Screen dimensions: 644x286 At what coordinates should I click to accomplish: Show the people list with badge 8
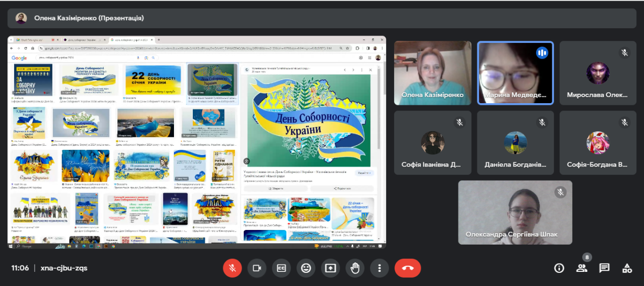click(x=582, y=268)
